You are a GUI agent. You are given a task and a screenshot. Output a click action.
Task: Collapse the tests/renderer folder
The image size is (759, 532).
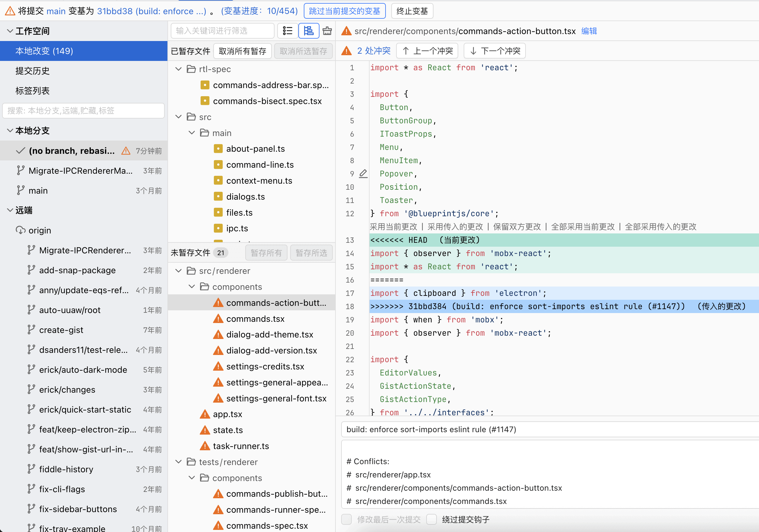179,462
